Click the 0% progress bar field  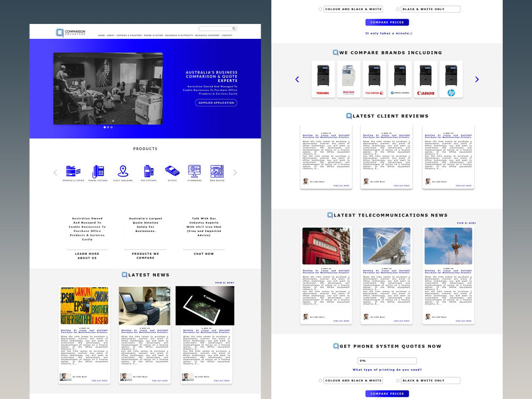tap(387, 361)
